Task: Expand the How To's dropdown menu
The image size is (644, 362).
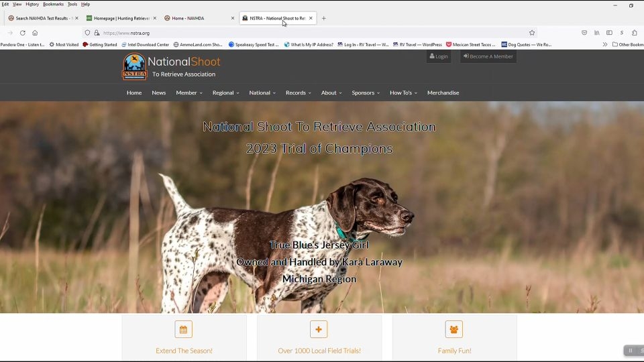Action: tap(403, 93)
